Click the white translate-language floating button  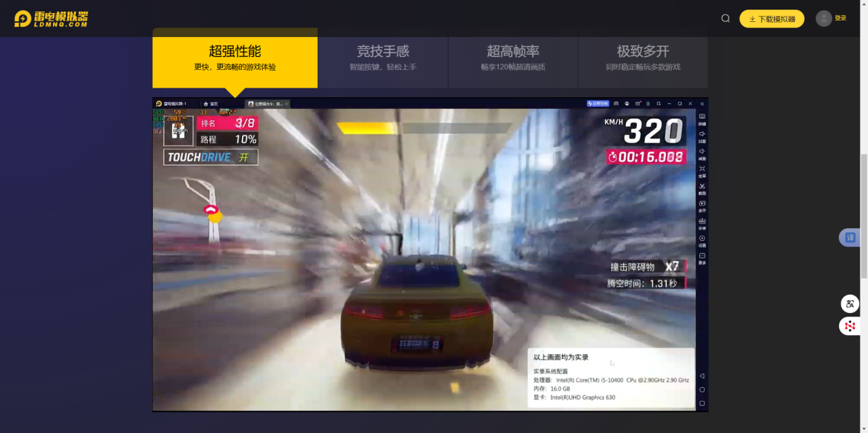tap(850, 304)
